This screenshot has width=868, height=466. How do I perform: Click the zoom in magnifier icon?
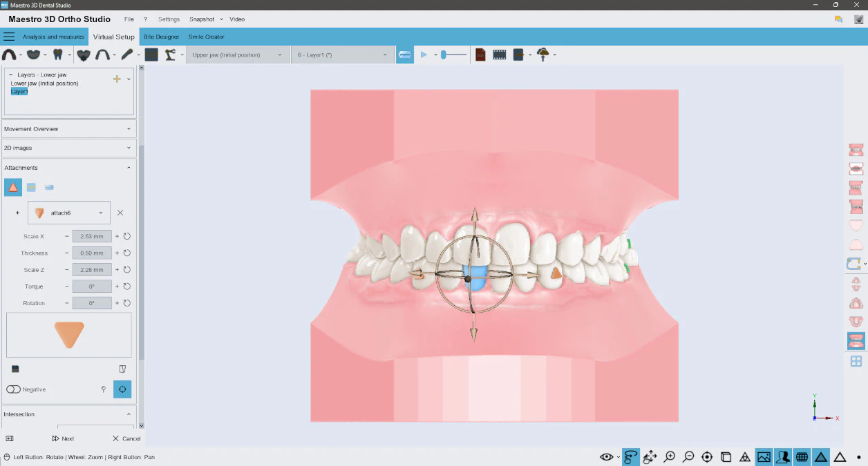click(x=669, y=456)
